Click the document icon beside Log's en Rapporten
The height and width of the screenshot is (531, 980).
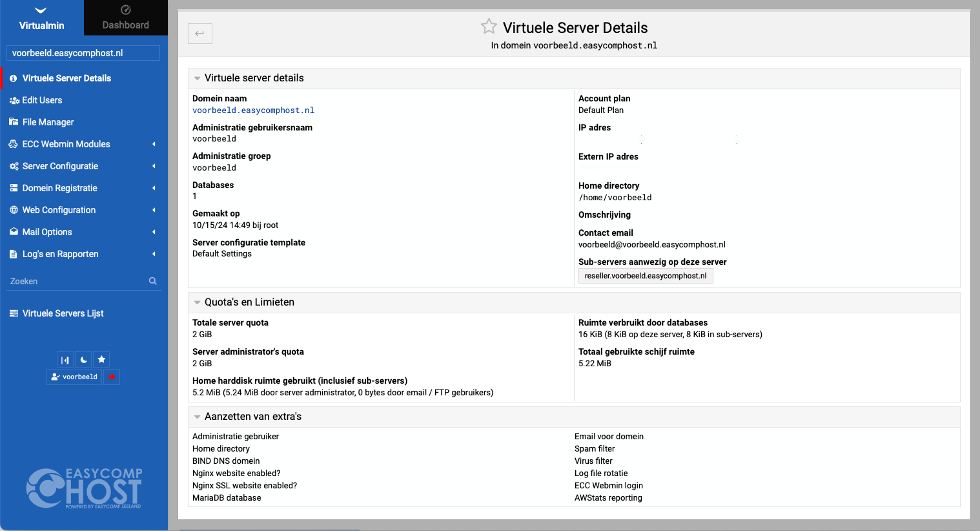pos(14,254)
